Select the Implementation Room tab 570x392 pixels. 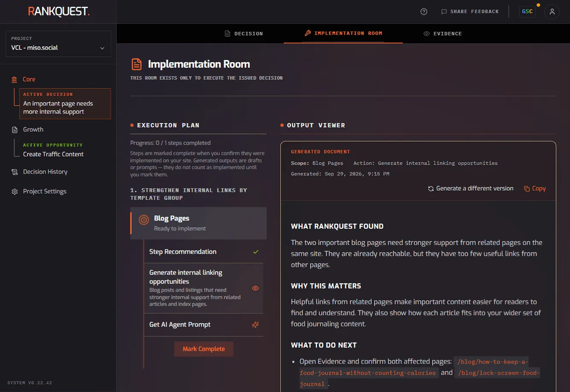(x=343, y=33)
